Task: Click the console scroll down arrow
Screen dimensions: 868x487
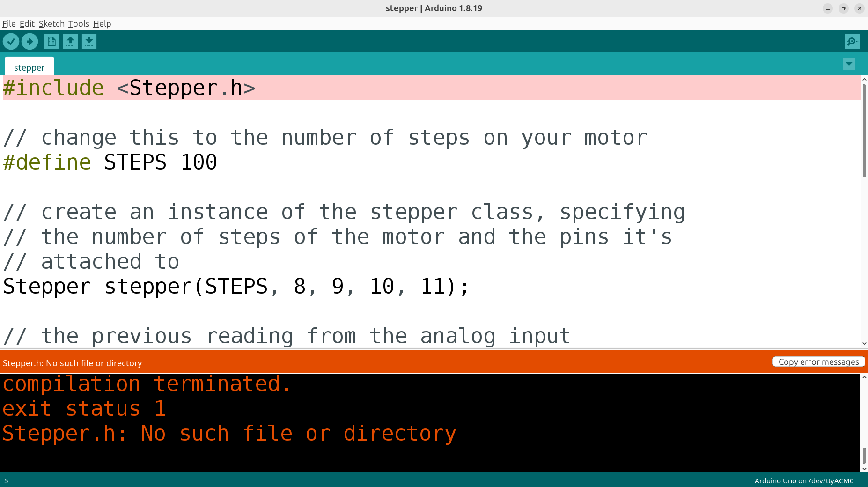Action: [864, 468]
